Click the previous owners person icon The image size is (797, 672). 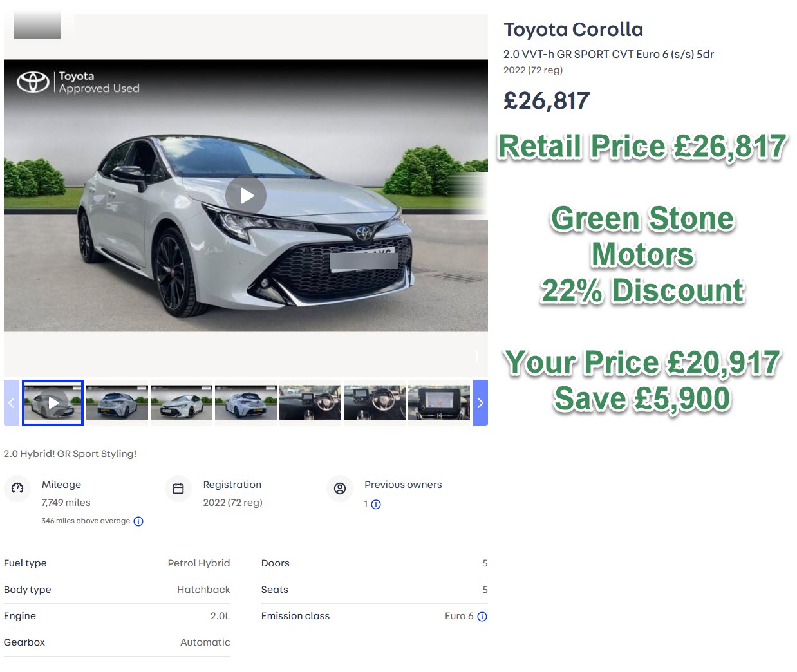(340, 489)
